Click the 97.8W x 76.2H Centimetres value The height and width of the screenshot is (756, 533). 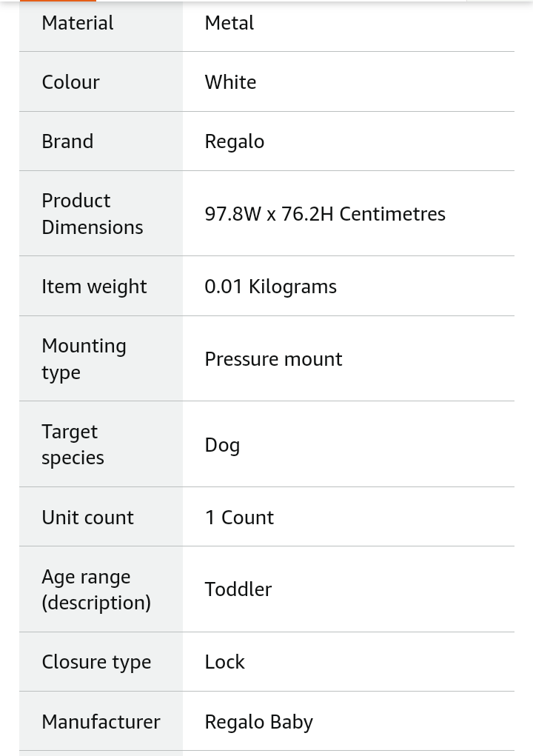click(x=325, y=214)
